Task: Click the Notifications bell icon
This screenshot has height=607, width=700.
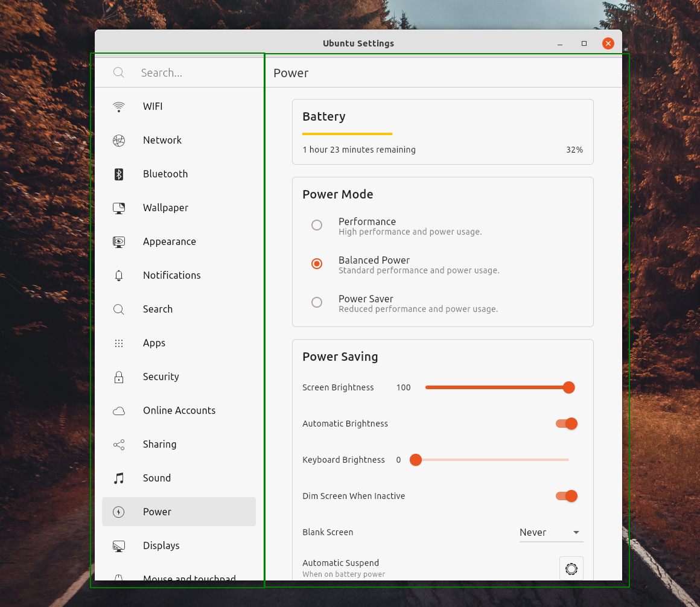Action: (119, 275)
